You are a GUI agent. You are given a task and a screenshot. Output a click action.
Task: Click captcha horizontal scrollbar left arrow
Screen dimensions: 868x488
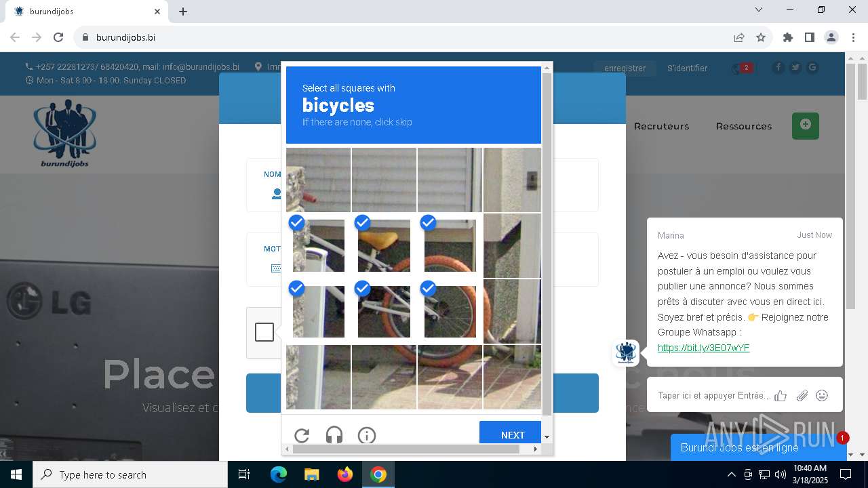click(287, 449)
